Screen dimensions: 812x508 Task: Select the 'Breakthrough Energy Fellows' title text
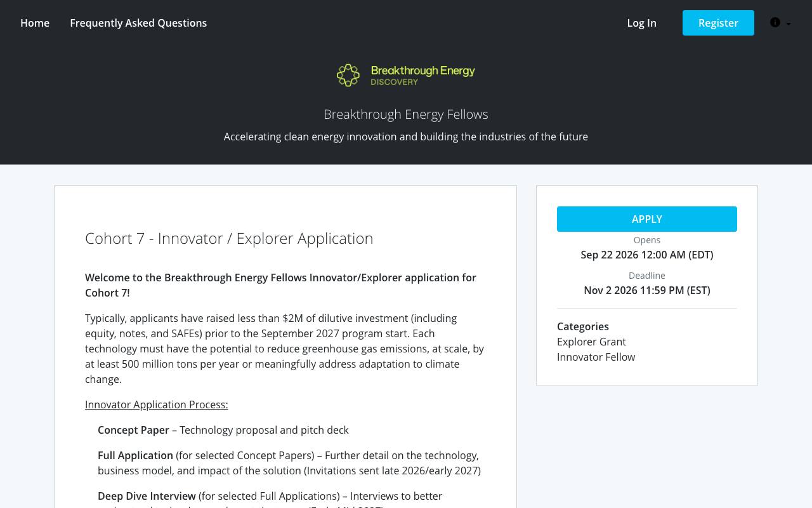coord(406,114)
